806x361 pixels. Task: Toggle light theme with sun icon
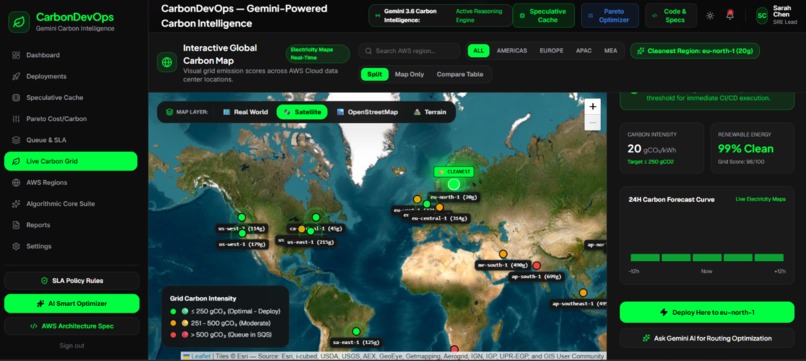[x=710, y=15]
